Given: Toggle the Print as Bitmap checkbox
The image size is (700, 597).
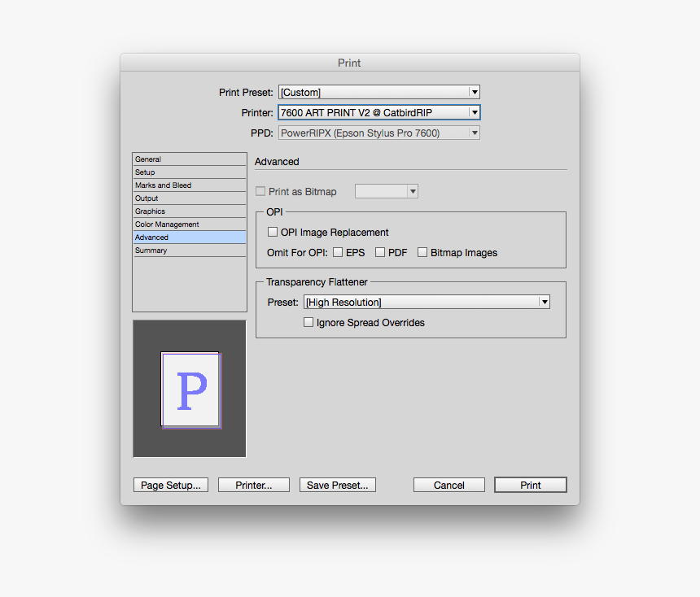Looking at the screenshot, I should pos(260,191).
